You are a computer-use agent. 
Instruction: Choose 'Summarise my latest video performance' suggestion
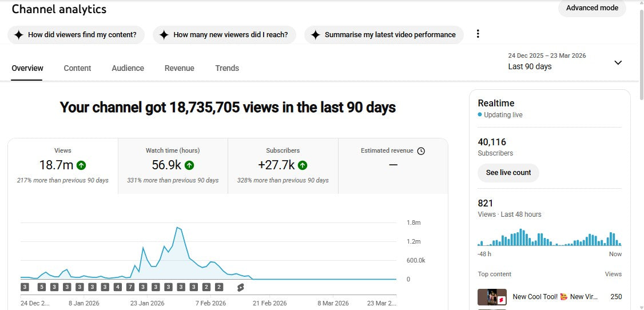(384, 35)
